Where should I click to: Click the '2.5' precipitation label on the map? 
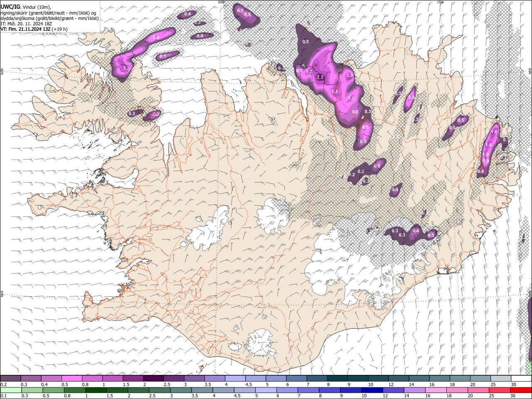coord(320,77)
